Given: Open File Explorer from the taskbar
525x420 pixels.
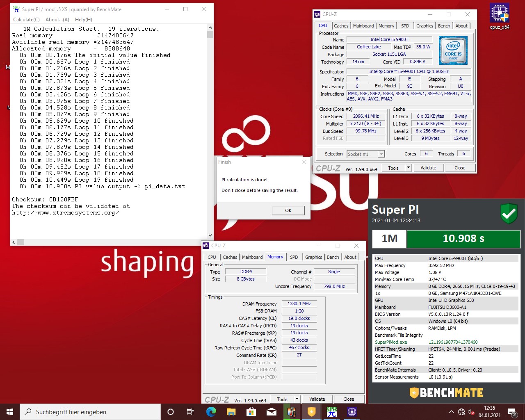Looking at the screenshot, I should point(231,412).
